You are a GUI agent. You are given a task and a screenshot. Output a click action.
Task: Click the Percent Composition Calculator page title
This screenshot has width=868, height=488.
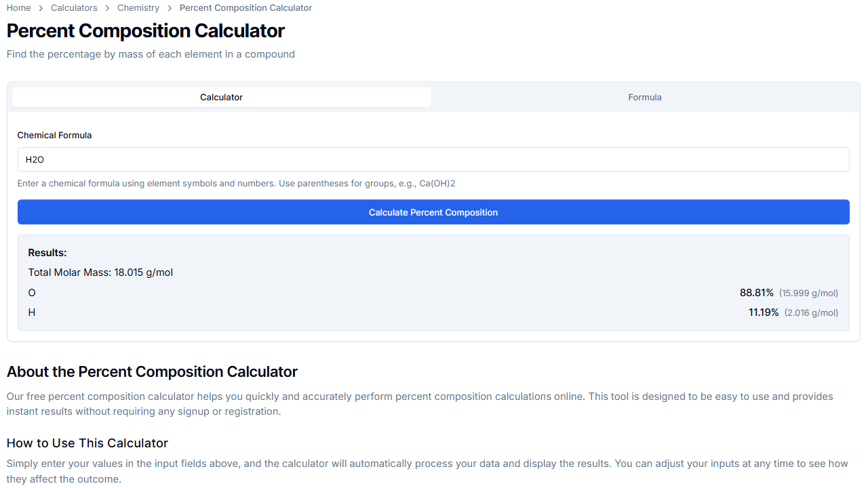tap(145, 30)
